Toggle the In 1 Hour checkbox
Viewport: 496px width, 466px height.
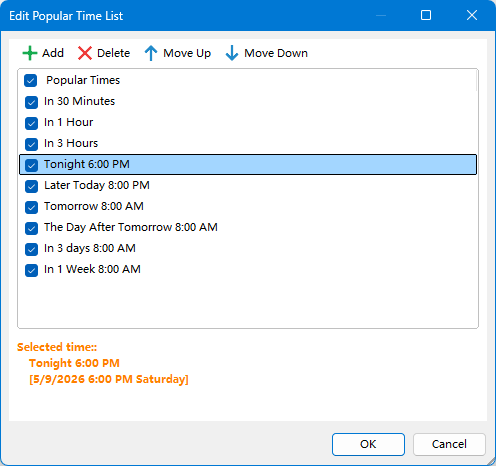31,123
